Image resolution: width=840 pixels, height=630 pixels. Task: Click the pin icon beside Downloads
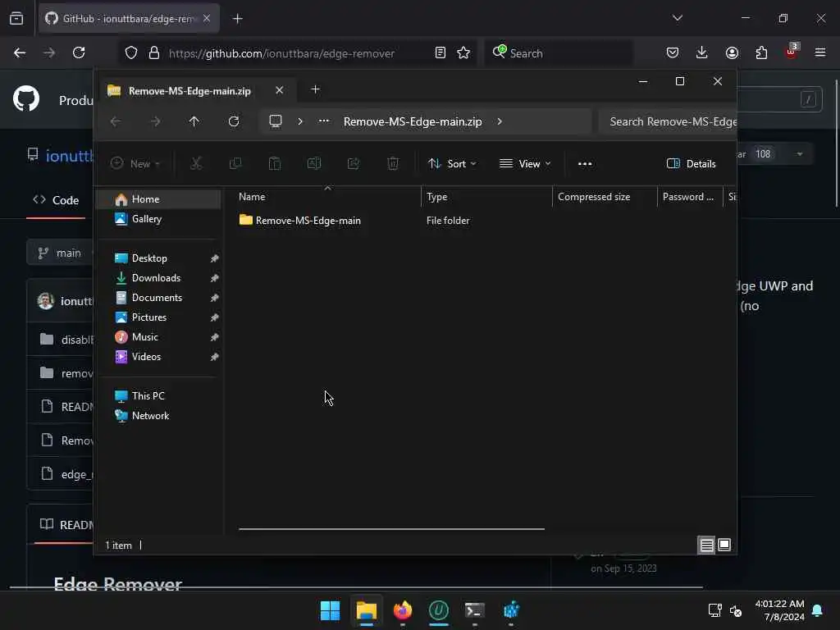coord(214,278)
